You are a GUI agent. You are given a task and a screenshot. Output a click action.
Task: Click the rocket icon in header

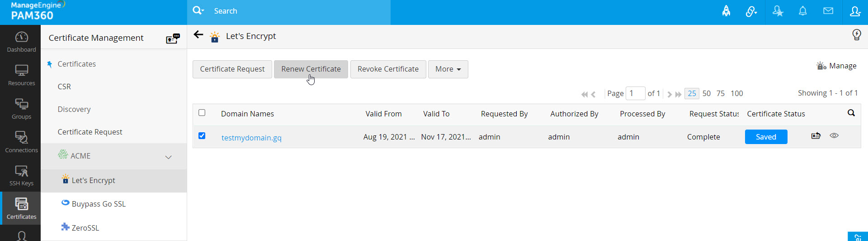coord(726,11)
